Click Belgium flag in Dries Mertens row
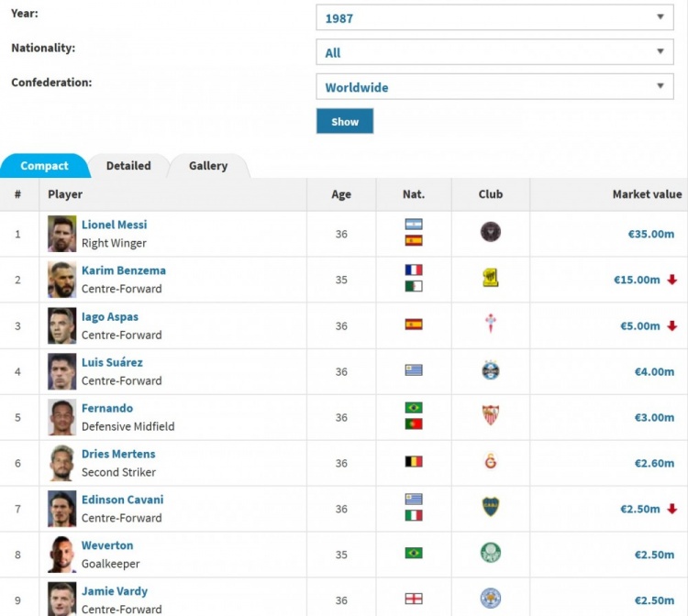Viewport: 688px width, 616px height. pyautogui.click(x=414, y=462)
